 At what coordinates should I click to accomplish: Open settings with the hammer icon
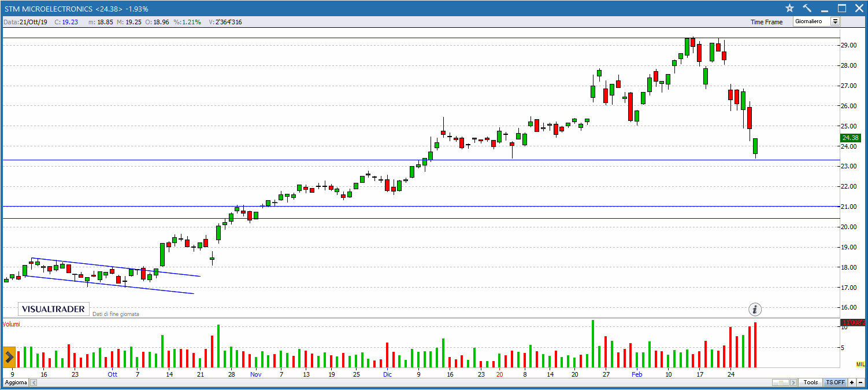pyautogui.click(x=807, y=8)
